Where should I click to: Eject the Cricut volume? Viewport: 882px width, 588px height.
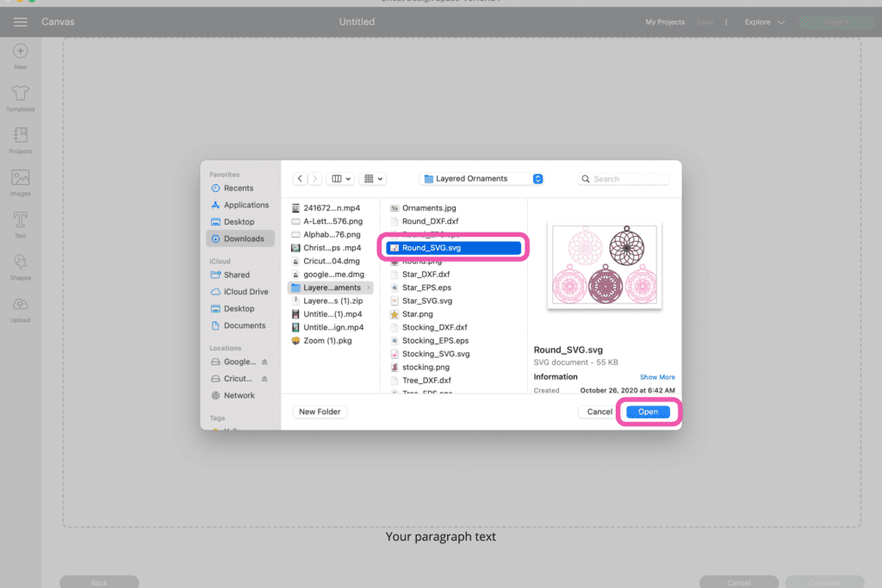click(x=264, y=379)
